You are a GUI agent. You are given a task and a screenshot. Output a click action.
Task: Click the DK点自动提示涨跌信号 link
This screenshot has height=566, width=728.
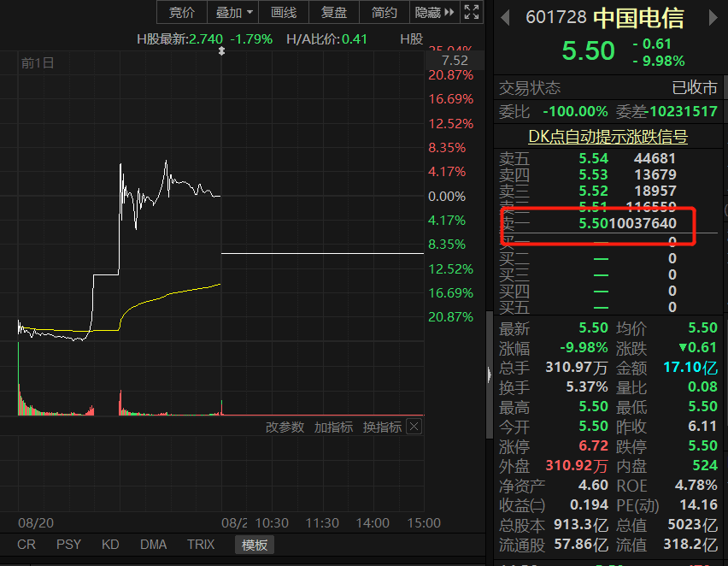point(608,137)
